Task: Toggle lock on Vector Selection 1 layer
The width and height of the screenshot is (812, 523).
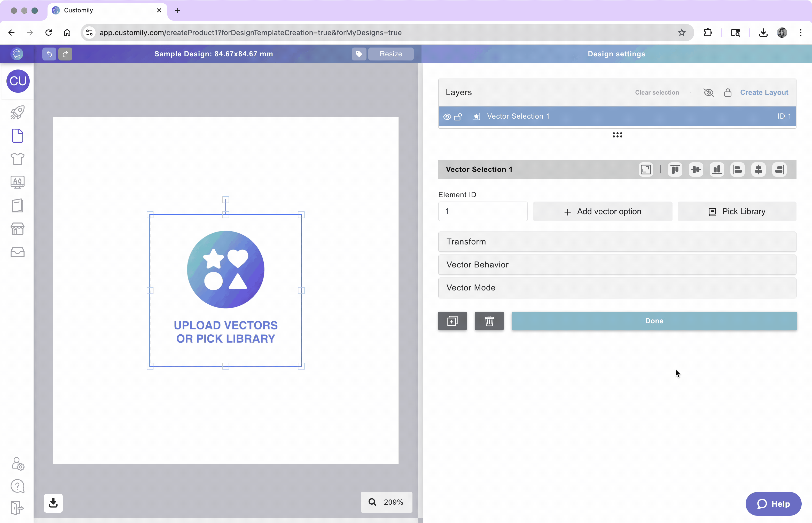Action: (x=458, y=117)
